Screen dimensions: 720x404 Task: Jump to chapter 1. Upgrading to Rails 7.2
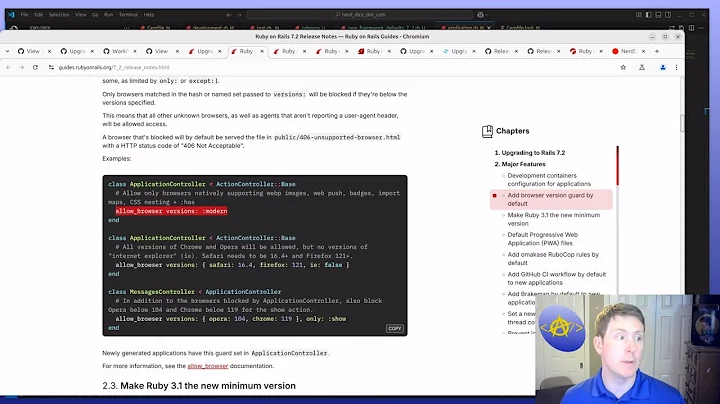click(529, 153)
